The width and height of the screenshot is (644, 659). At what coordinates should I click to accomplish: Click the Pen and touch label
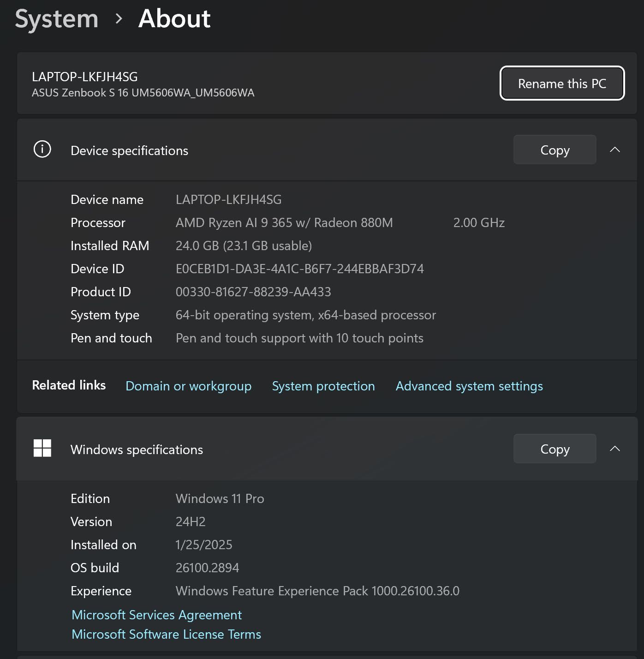click(111, 338)
